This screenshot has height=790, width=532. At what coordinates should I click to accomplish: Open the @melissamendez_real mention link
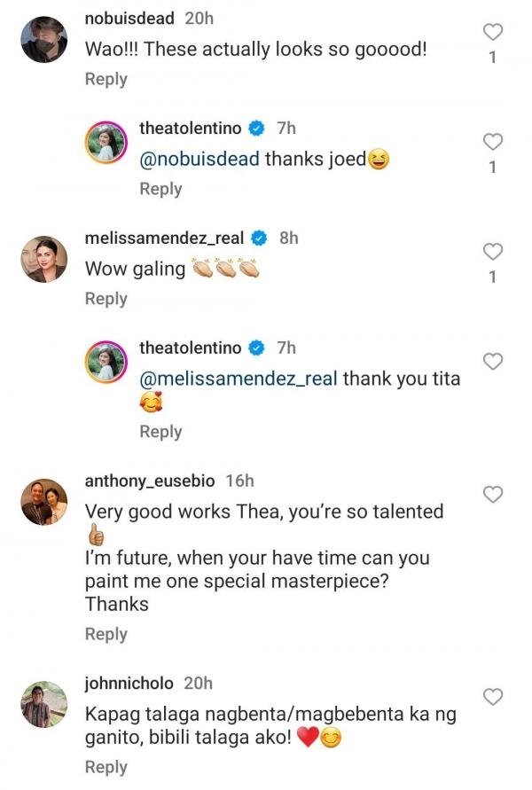point(239,379)
